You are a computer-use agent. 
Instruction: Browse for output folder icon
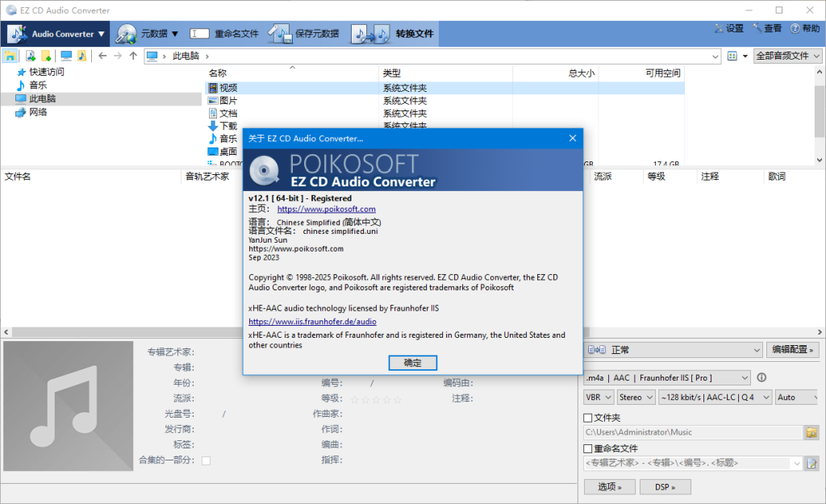click(x=811, y=432)
